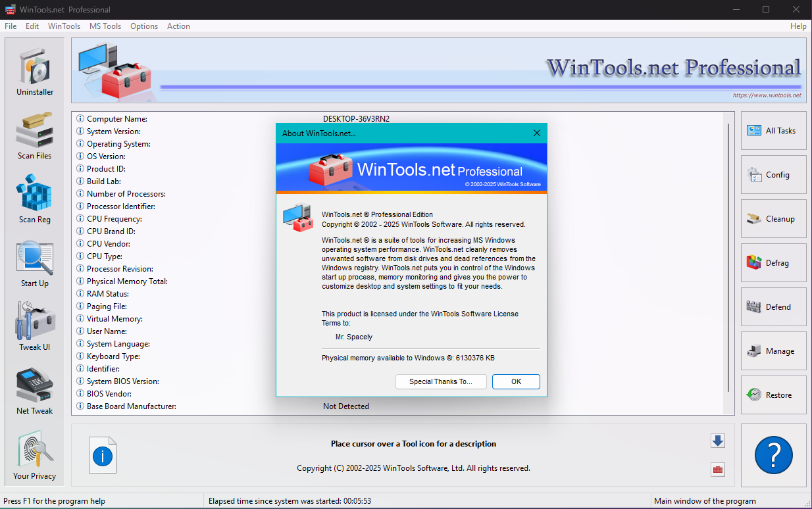The image size is (812, 509).
Task: Open the MS Tools menu
Action: tap(105, 26)
